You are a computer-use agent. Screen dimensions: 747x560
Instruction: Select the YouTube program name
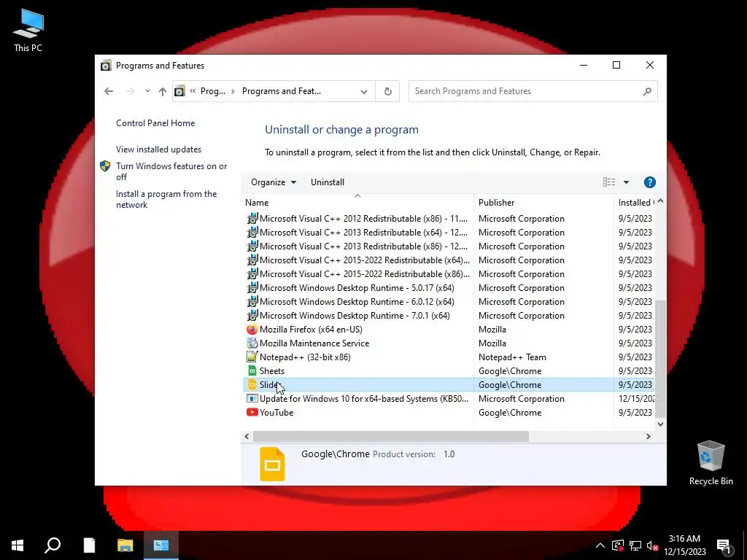tap(276, 413)
